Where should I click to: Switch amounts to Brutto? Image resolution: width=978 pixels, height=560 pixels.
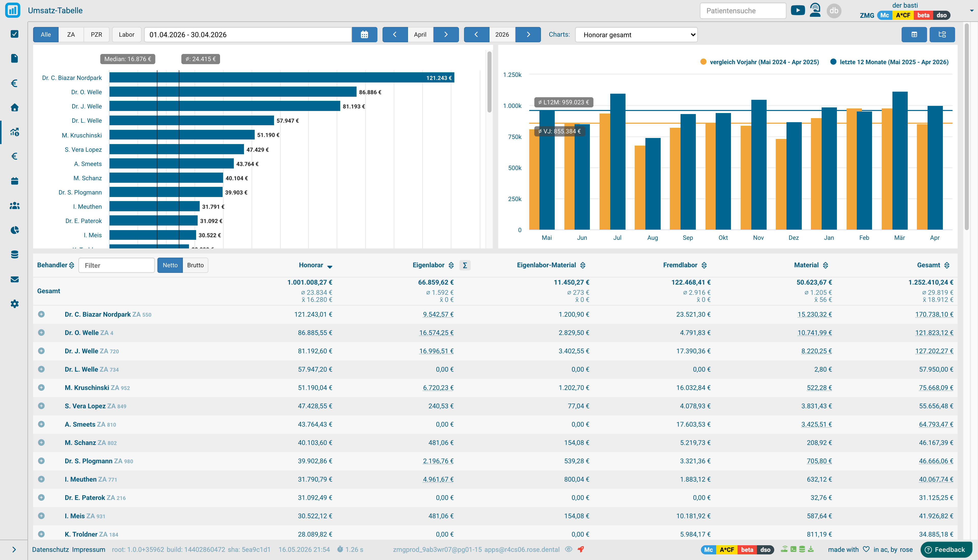click(x=195, y=265)
